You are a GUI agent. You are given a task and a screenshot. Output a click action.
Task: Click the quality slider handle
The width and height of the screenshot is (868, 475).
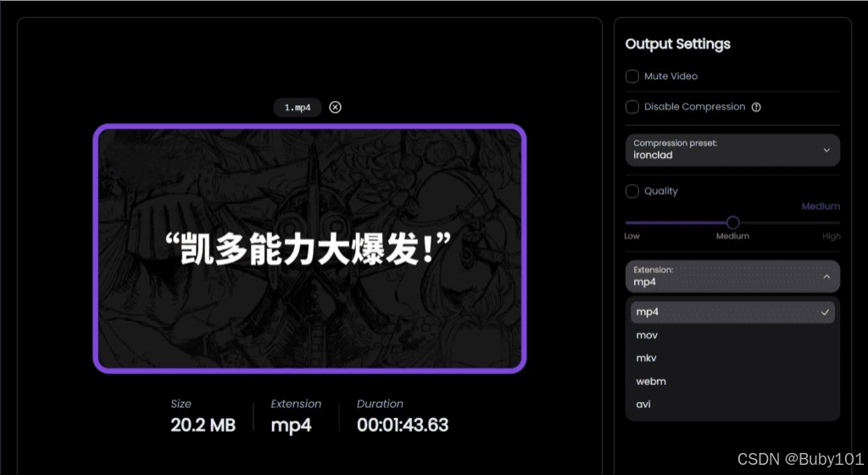(x=733, y=222)
